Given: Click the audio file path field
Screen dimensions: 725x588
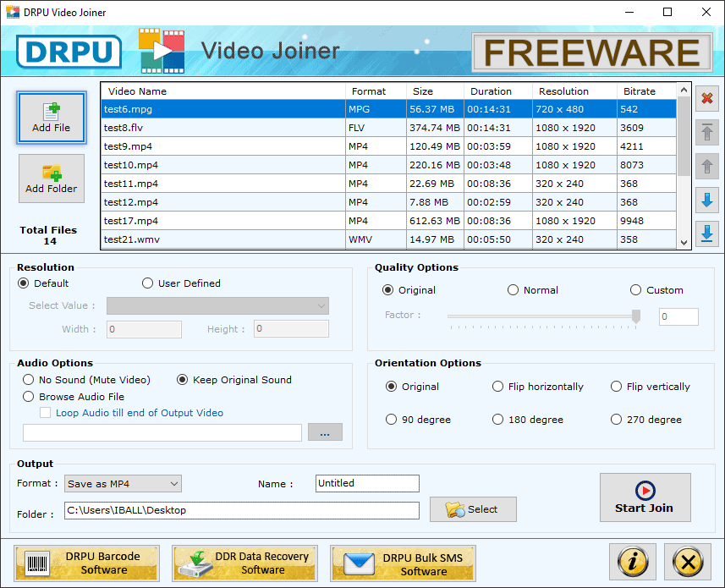Looking at the screenshot, I should coord(162,432).
